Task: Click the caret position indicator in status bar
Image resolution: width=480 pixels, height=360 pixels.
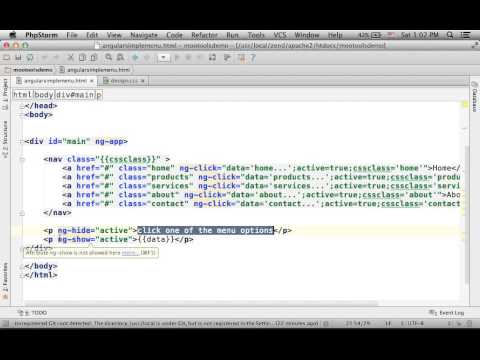Action: click(357, 323)
